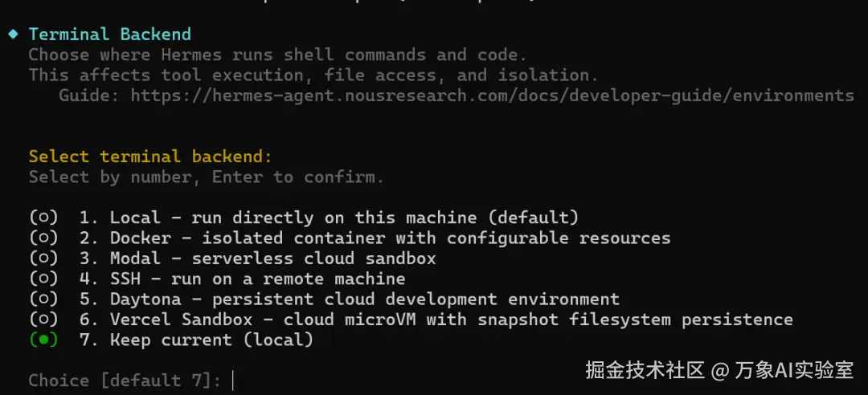Select the SSH radio button
This screenshot has height=395, width=868.
click(43, 279)
